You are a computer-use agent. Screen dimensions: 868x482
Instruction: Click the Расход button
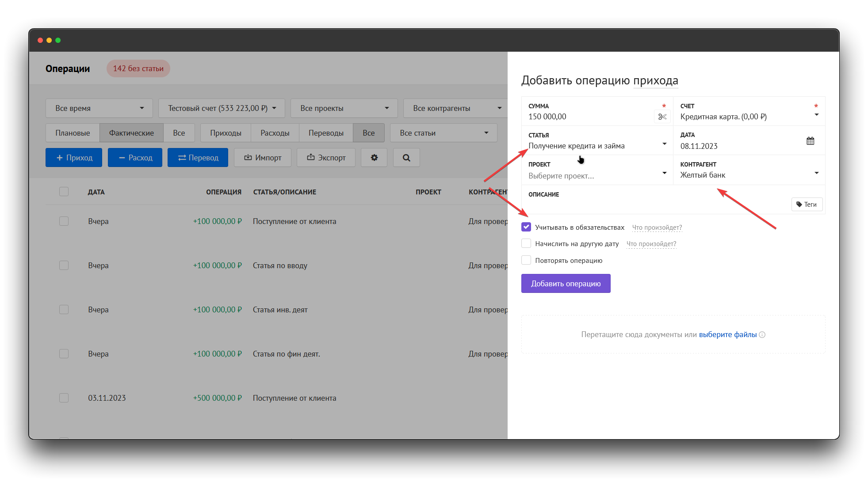coord(135,158)
